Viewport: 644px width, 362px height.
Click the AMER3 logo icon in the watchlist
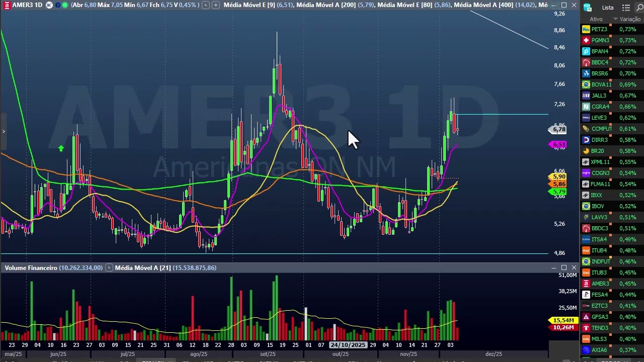click(586, 284)
